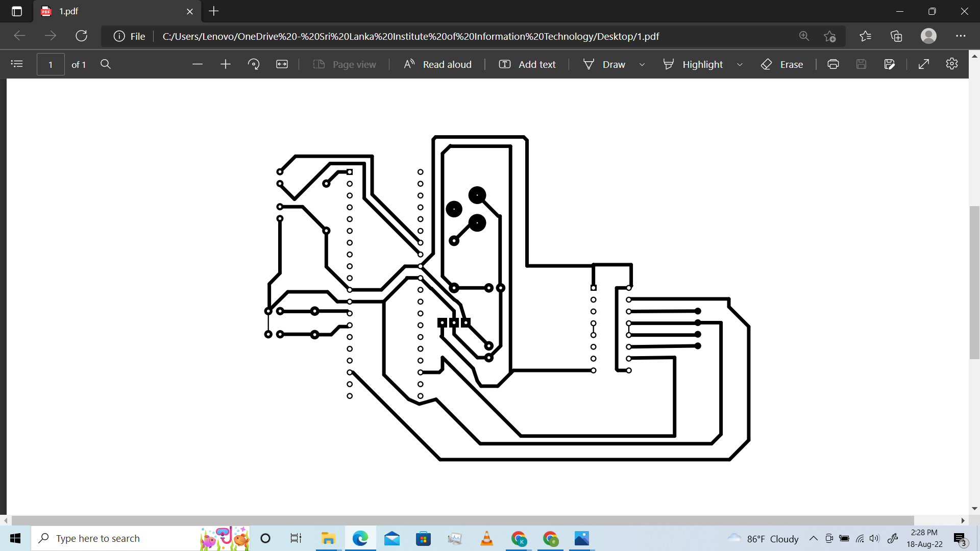980x551 pixels.
Task: Print the PDF document
Action: (x=833, y=64)
